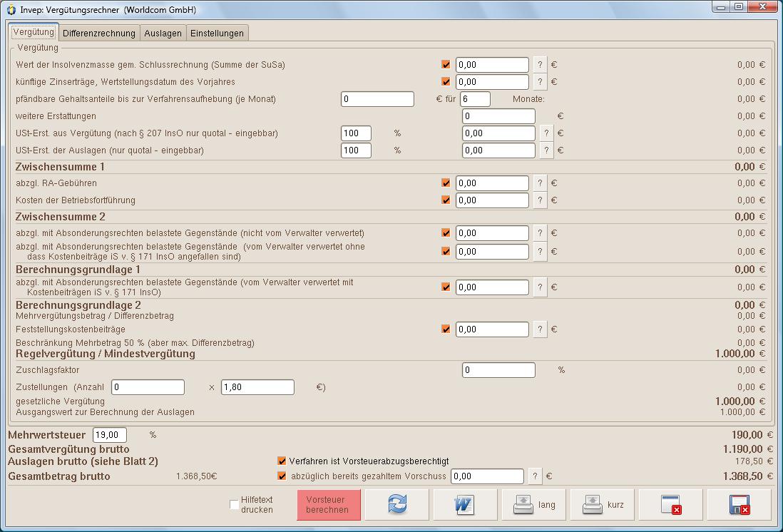This screenshot has height=532, width=783.
Task: Open help for abzgl. RA-Gebühren
Action: (x=540, y=183)
